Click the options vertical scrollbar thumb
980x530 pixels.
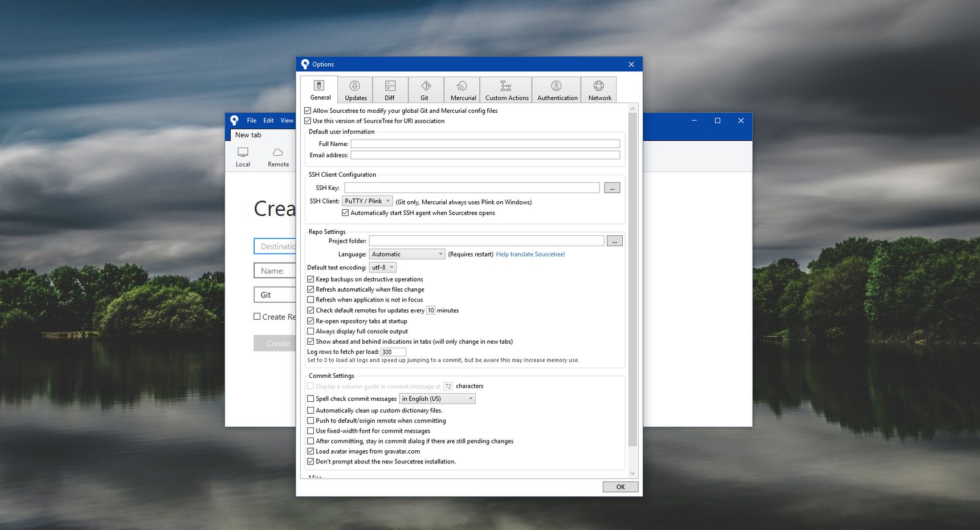(632, 279)
